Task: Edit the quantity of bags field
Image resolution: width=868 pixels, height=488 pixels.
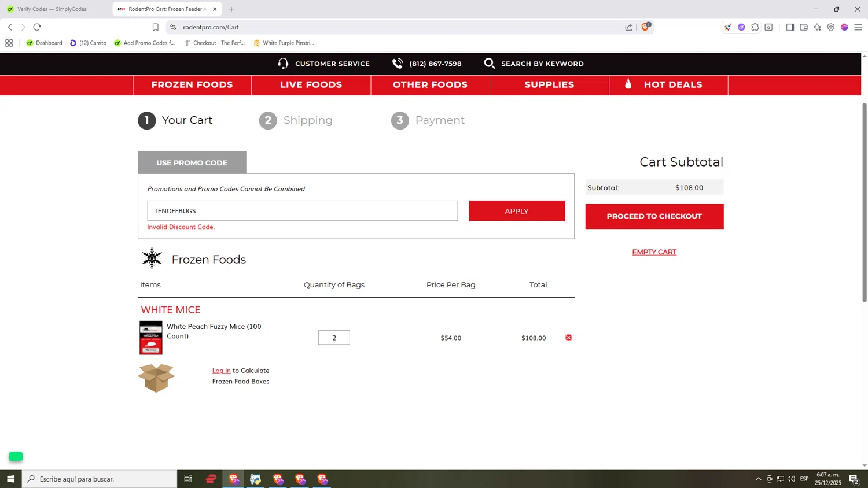Action: [x=334, y=338]
